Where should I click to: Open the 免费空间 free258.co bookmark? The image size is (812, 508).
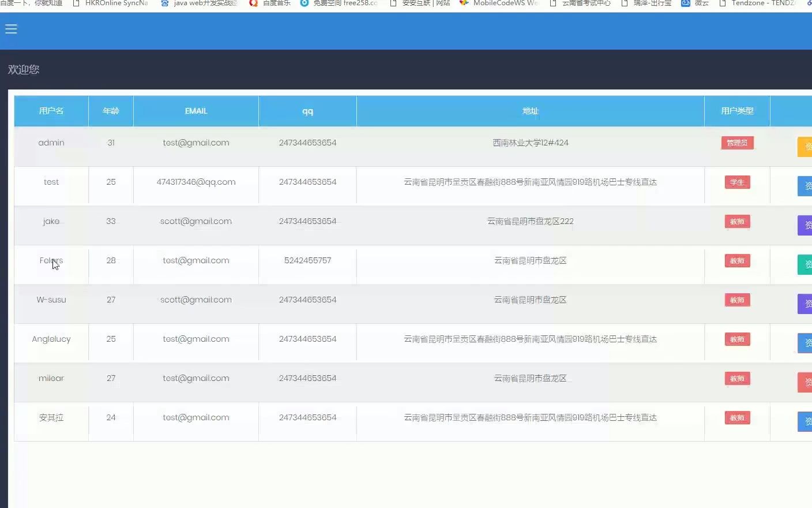pyautogui.click(x=339, y=3)
